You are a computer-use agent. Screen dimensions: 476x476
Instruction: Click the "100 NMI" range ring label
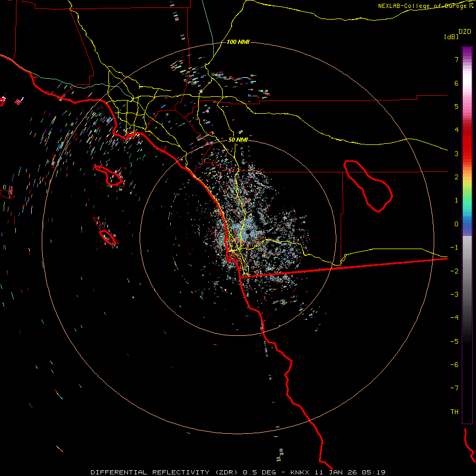[x=238, y=42]
